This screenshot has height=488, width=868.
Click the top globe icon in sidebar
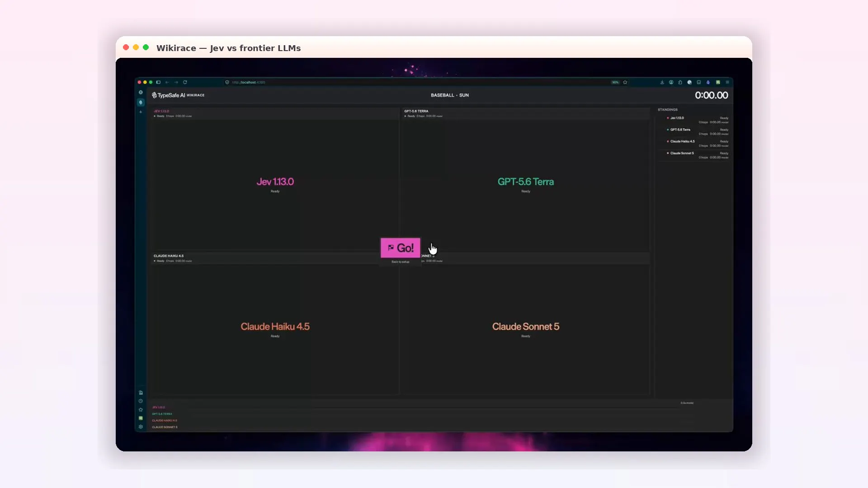[x=141, y=93]
